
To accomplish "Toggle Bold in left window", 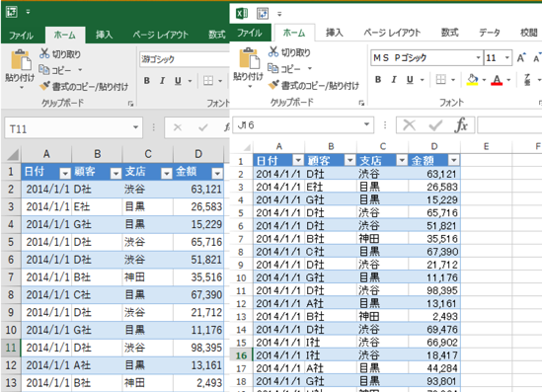I will click(x=147, y=81).
